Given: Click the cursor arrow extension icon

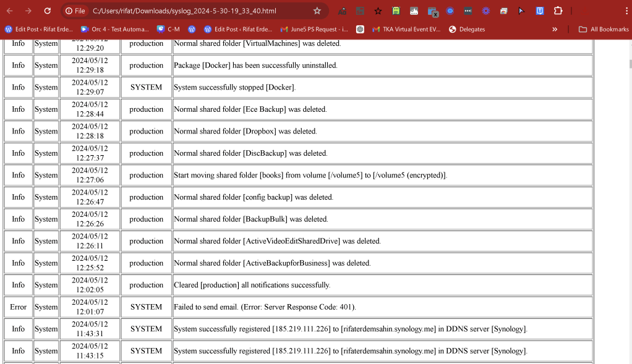Looking at the screenshot, I should 521,11.
